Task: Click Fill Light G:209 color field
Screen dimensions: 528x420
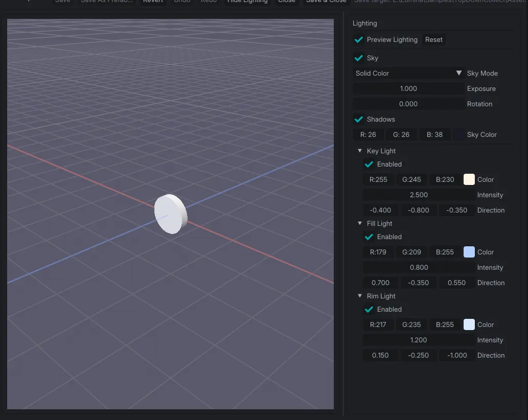Action: pyautogui.click(x=411, y=252)
